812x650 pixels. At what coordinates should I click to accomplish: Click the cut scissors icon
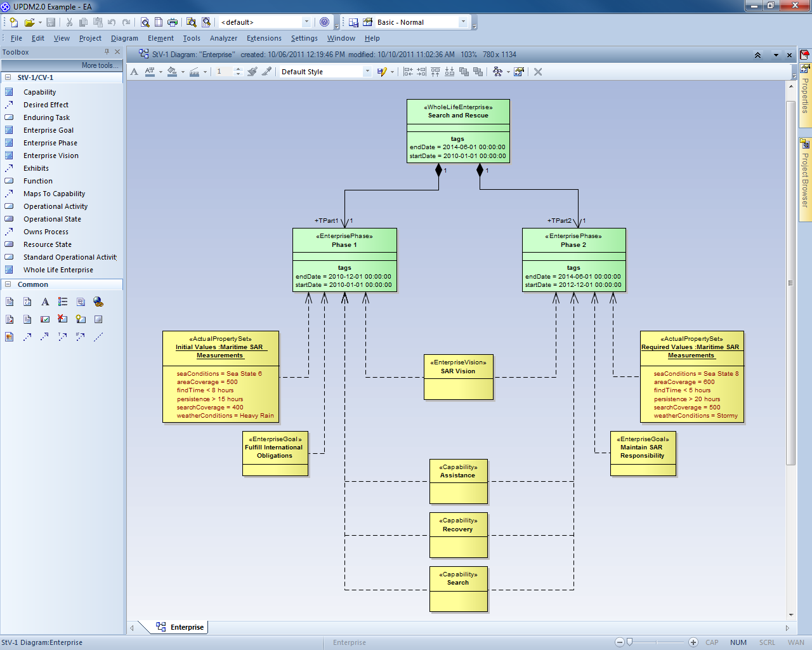(x=69, y=22)
